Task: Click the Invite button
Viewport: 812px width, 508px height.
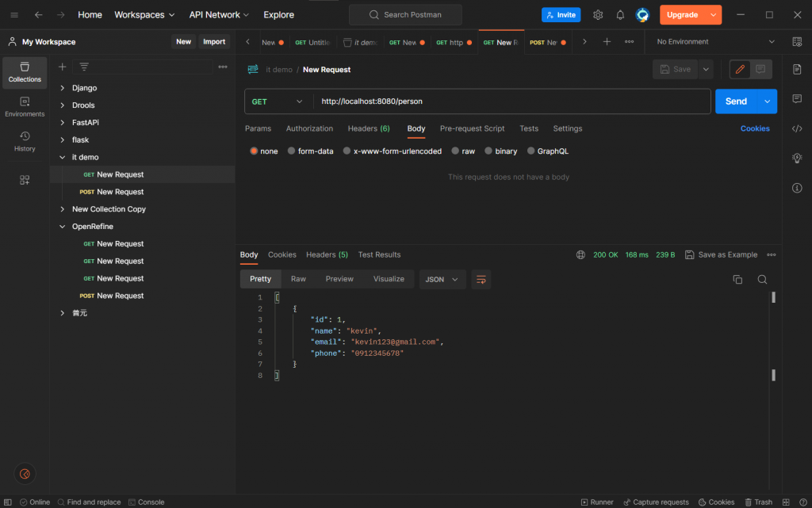Action: point(561,15)
